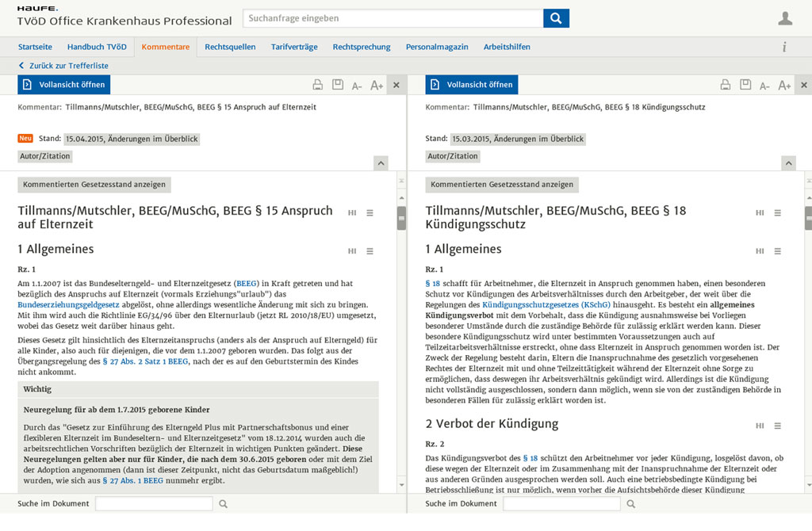
Task: Run document search in left panel
Action: [x=223, y=503]
